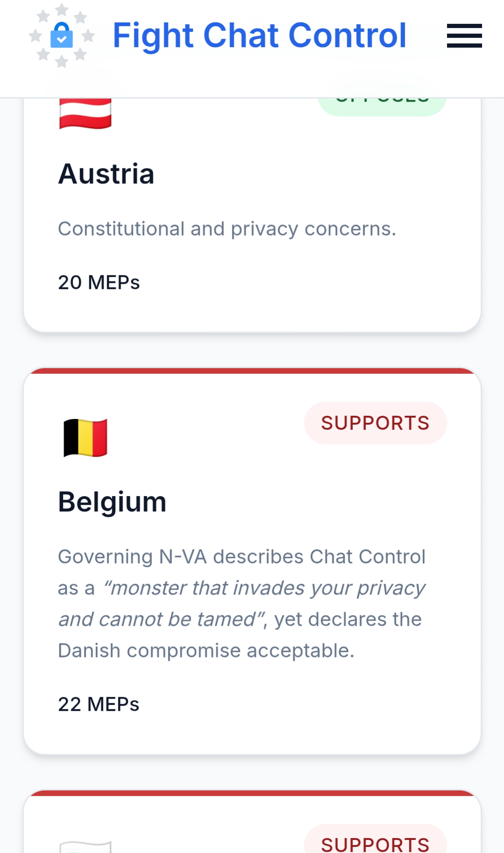The height and width of the screenshot is (853, 504).
Task: Tap the 20 MEPs label
Action: 99,282
